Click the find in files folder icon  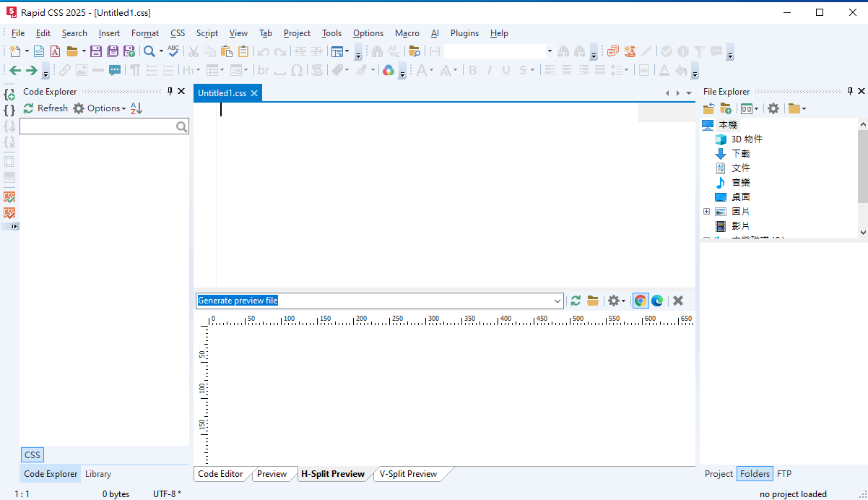point(414,51)
